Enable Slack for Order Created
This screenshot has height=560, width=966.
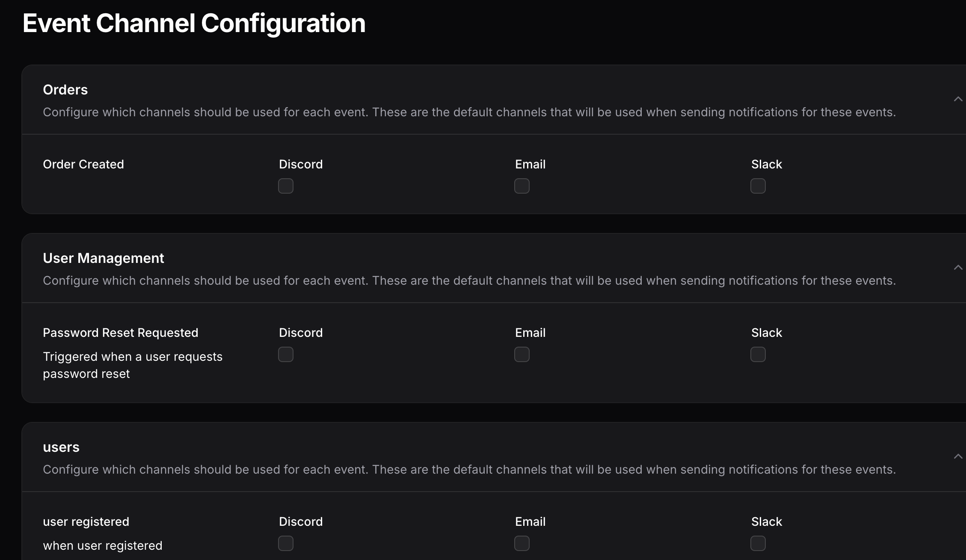coord(758,186)
